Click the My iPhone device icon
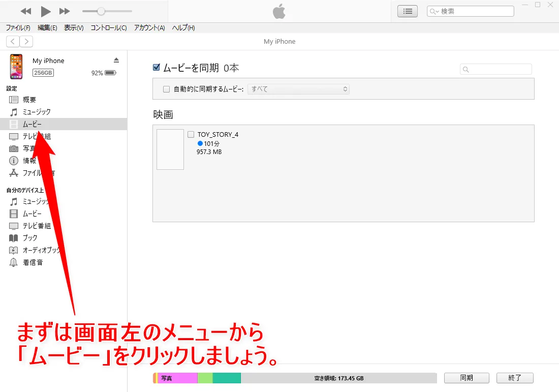 [16, 66]
